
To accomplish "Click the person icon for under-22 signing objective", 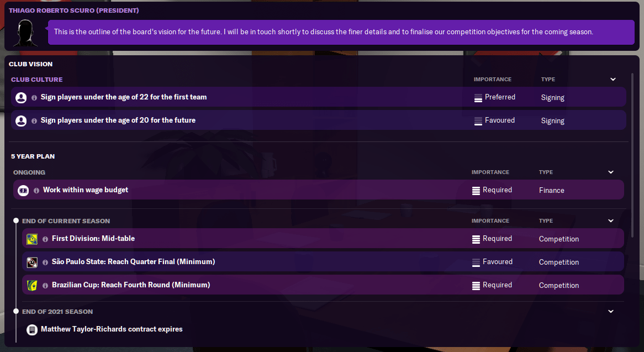I will (x=21, y=97).
